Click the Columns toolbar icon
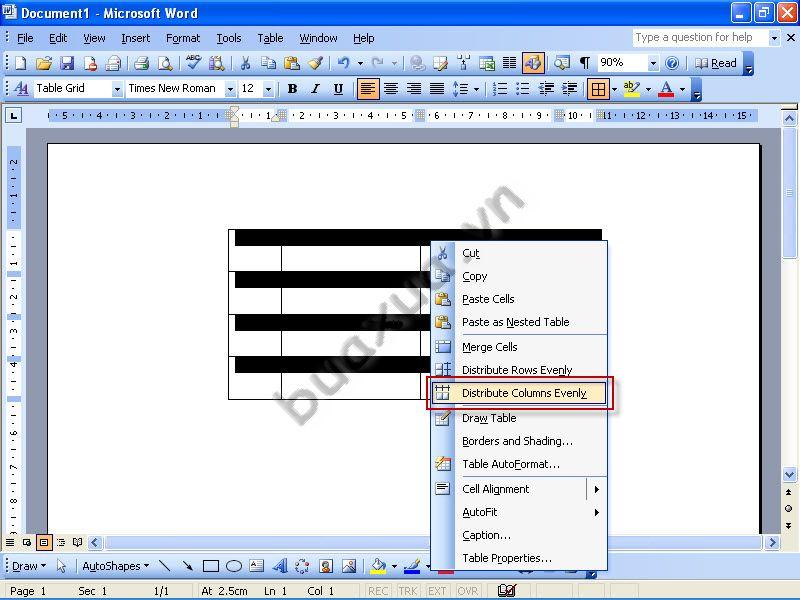This screenshot has height=600, width=800. [509, 63]
